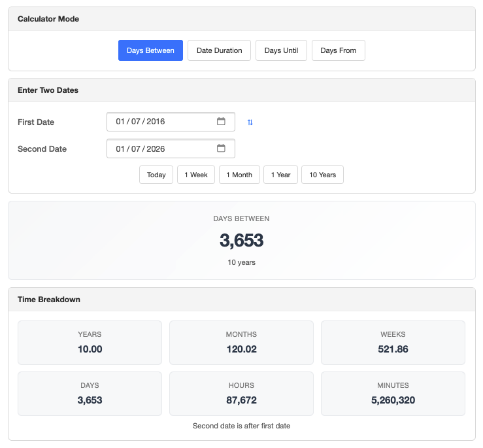
Task: Apply the 1 Year preset
Action: point(280,175)
